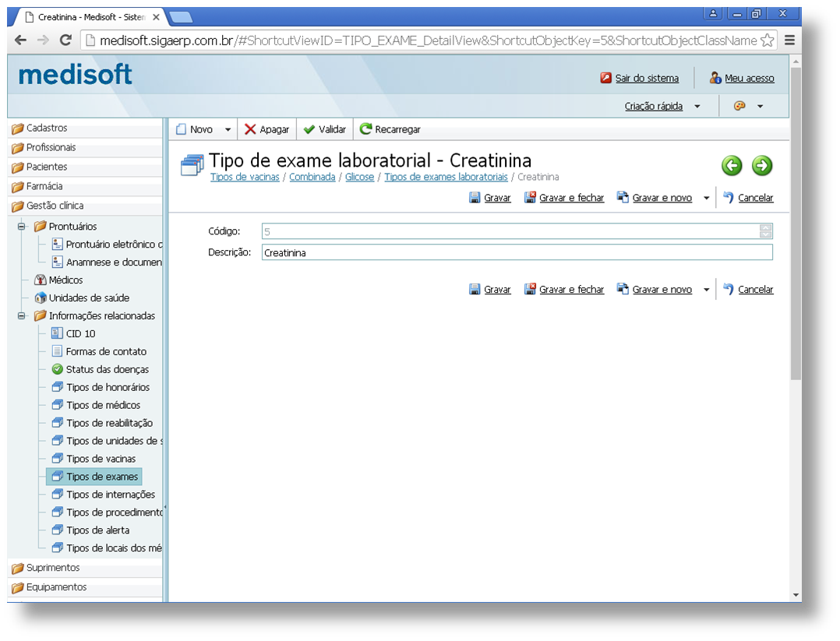Open the Equipamentos navigation group
840x641 pixels.
point(85,587)
